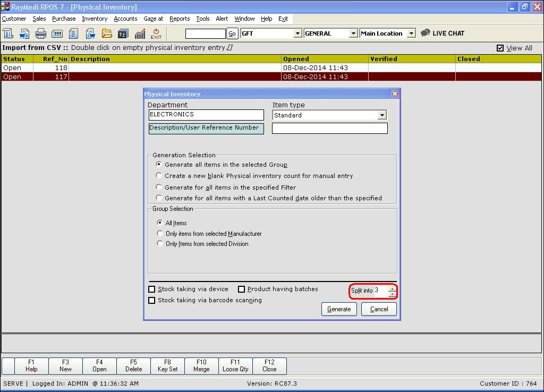544x392 pixels.
Task: Click the printer toolbar icon
Action: tap(40, 33)
